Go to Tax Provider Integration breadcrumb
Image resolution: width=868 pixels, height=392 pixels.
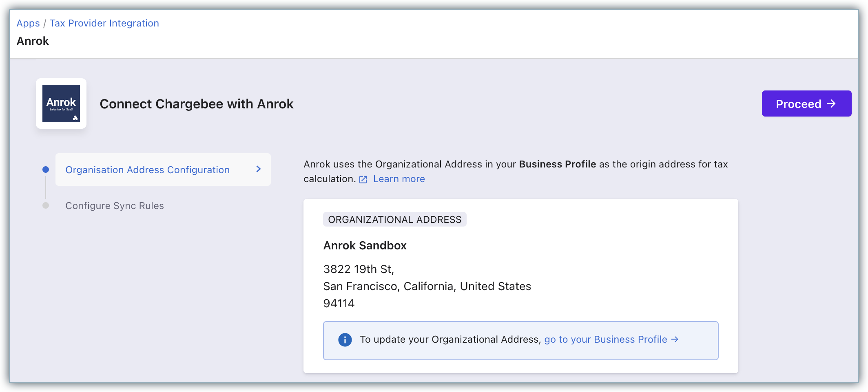tap(104, 23)
